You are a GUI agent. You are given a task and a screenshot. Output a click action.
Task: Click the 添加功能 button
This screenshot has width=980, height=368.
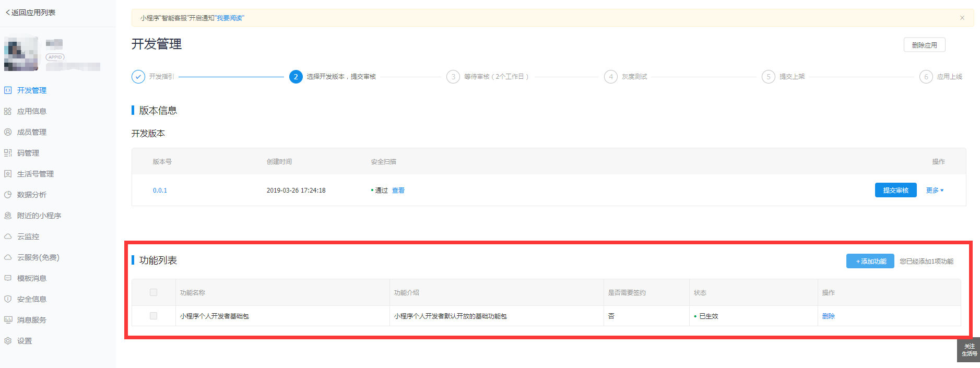tap(870, 261)
